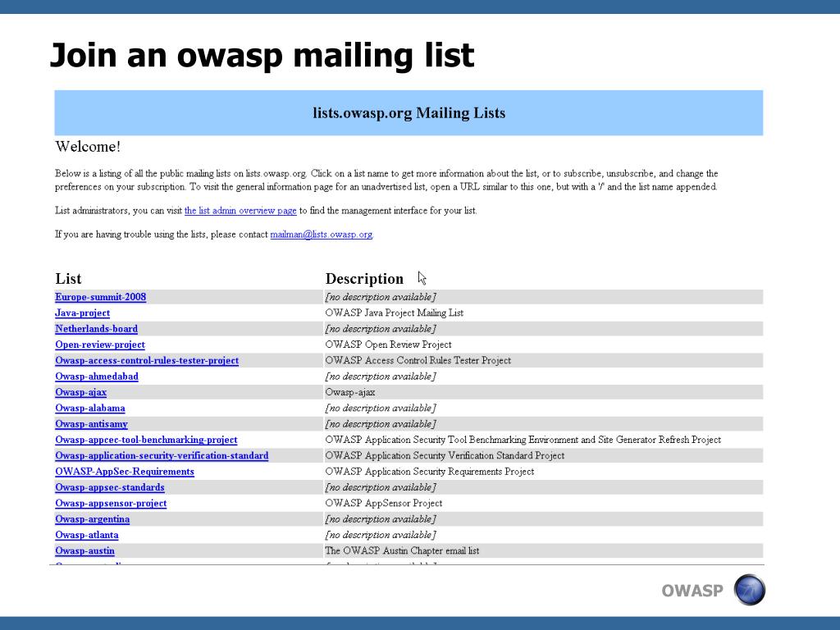Open the Owasp-argentina mailing list
This screenshot has height=630, width=840.
pyautogui.click(x=92, y=519)
